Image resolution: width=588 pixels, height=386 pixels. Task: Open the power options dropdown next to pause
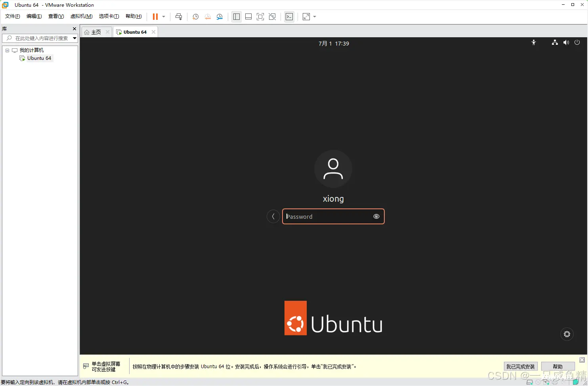[164, 17]
